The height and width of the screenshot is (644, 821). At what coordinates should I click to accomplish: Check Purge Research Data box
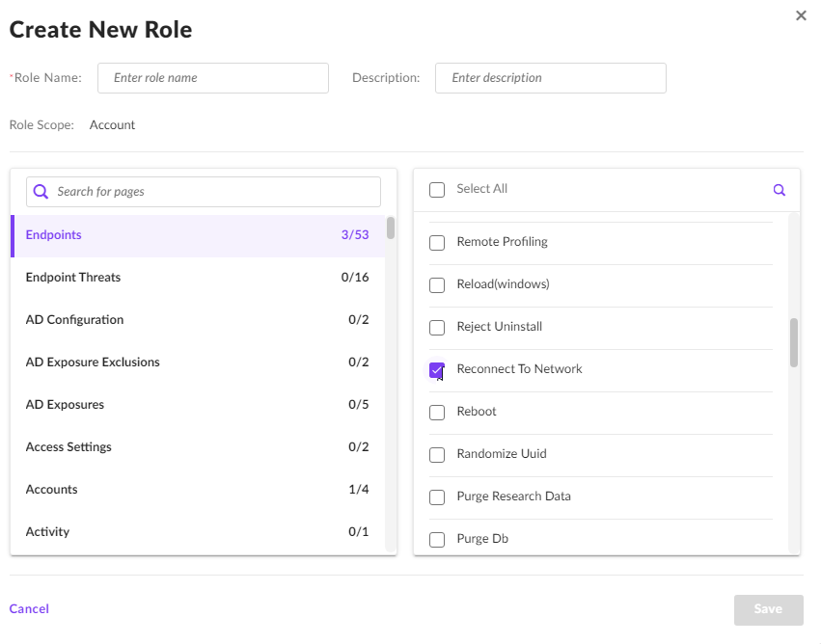click(437, 497)
